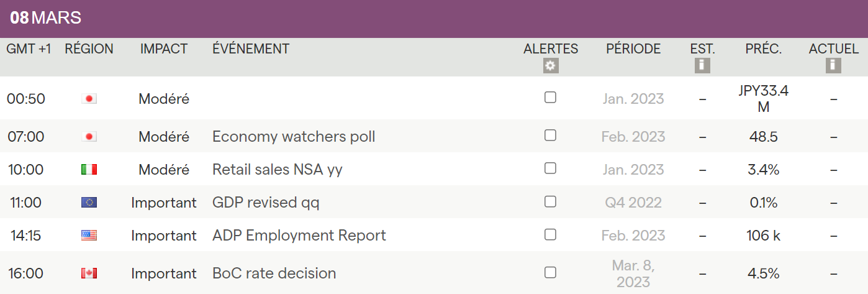Viewport: 868px width, 294px height.
Task: Click the ACTUEL info icon
Action: pyautogui.click(x=833, y=65)
